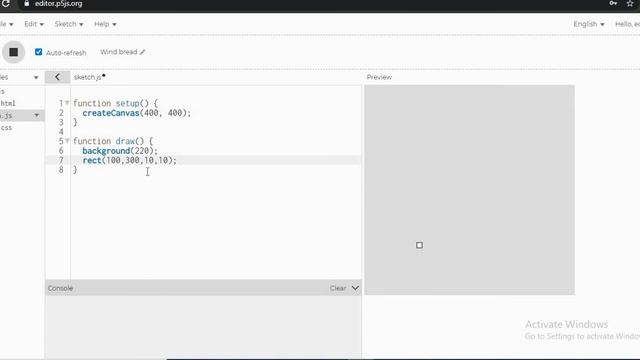The width and height of the screenshot is (640, 360).
Task: Click the lock icon beside editor.p5js.org
Action: [x=27, y=4]
